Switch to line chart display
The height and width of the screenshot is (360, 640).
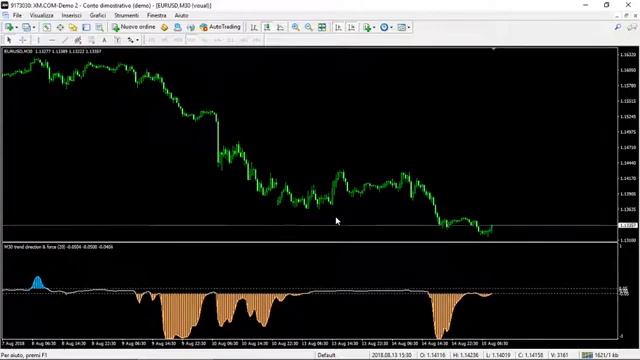click(x=280, y=27)
